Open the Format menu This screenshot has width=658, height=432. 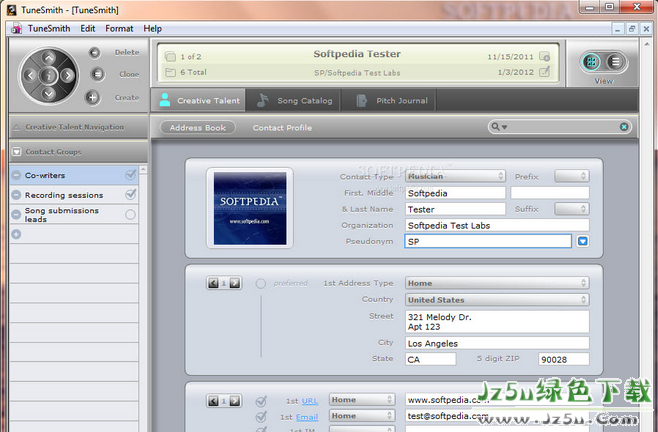(119, 29)
